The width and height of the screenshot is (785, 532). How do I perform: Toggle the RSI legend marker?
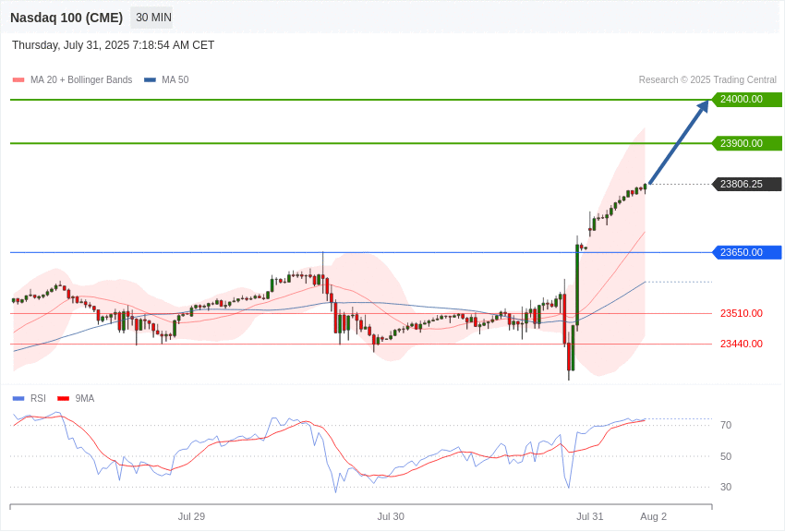(x=18, y=398)
